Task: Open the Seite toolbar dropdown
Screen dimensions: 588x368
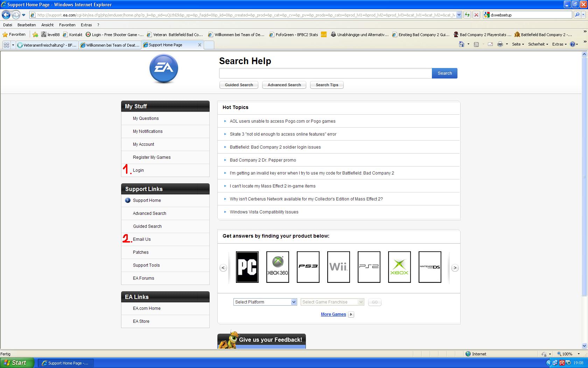Action: pos(518,44)
